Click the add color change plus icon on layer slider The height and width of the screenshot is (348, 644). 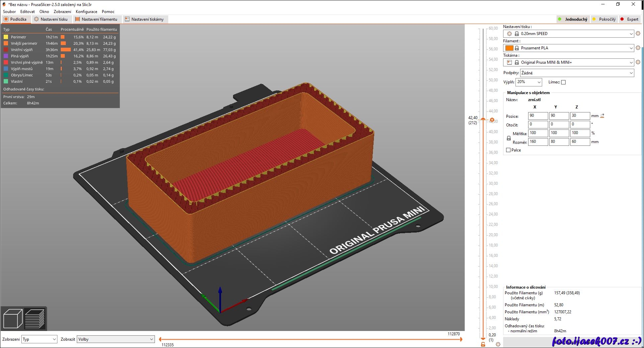click(492, 120)
